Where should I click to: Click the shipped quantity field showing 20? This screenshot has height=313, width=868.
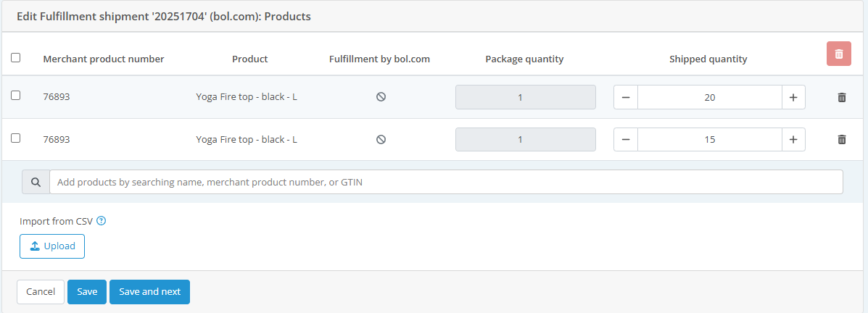tap(709, 97)
